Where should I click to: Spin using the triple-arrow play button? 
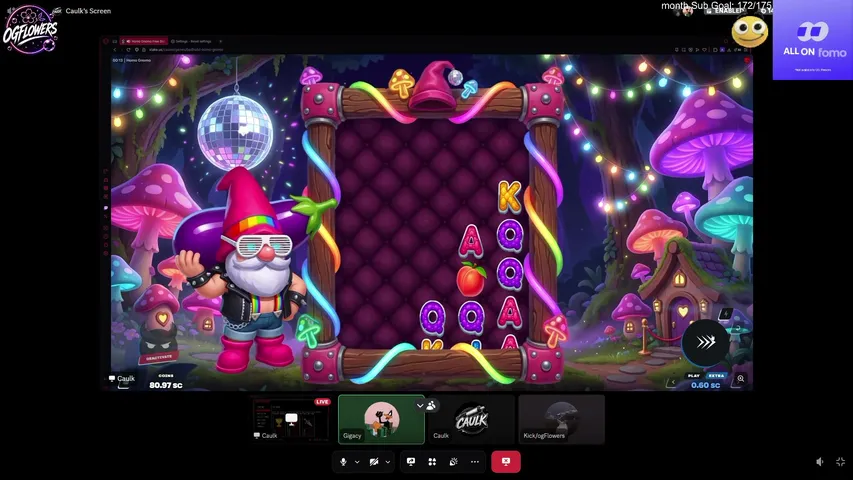click(706, 342)
